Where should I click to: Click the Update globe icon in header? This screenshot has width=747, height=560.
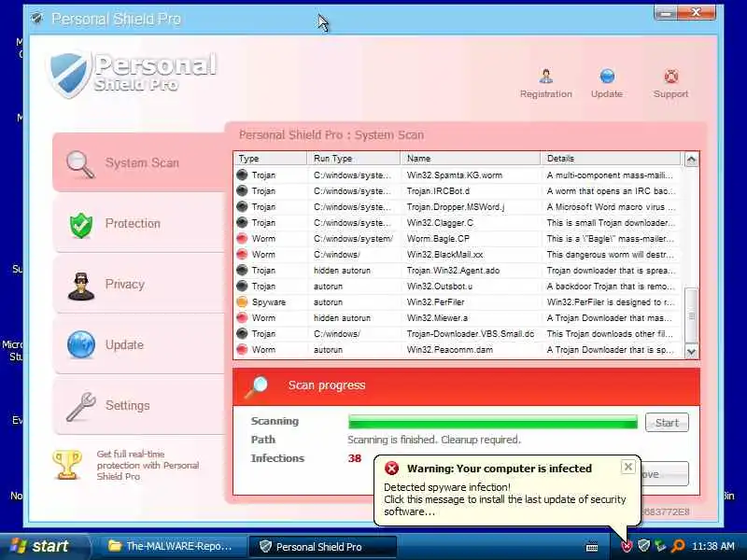click(607, 76)
